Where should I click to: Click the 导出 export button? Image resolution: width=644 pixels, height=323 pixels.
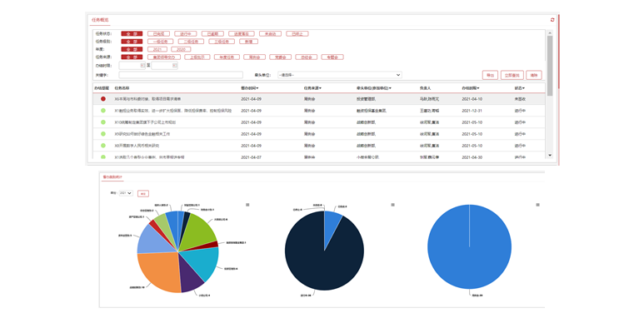coord(490,75)
